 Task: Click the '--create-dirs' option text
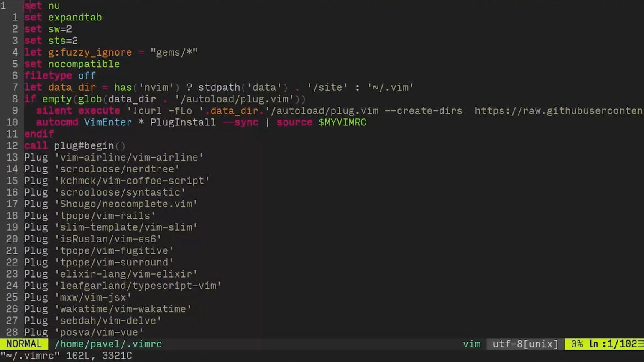[423, 111]
